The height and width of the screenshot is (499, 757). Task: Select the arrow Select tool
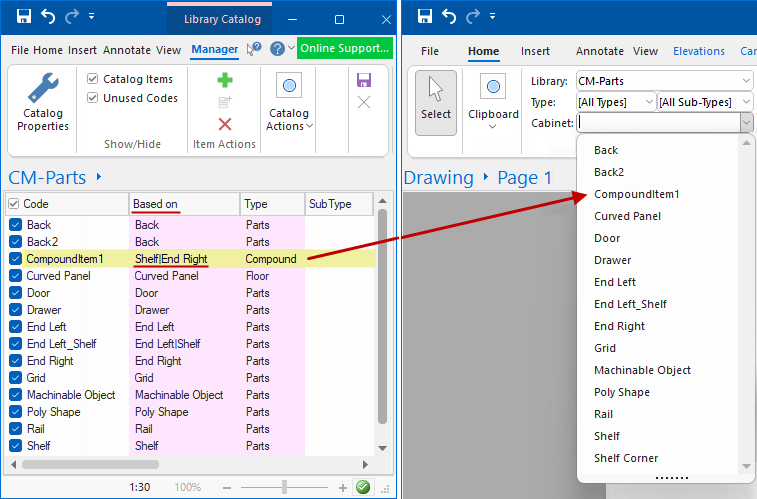point(435,101)
